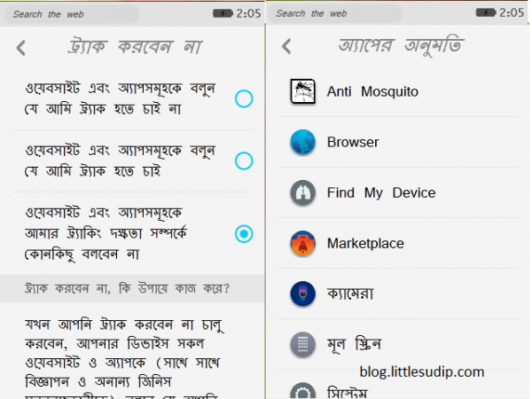Select the Marketplace rocket icon
This screenshot has width=532, height=399.
(x=302, y=243)
